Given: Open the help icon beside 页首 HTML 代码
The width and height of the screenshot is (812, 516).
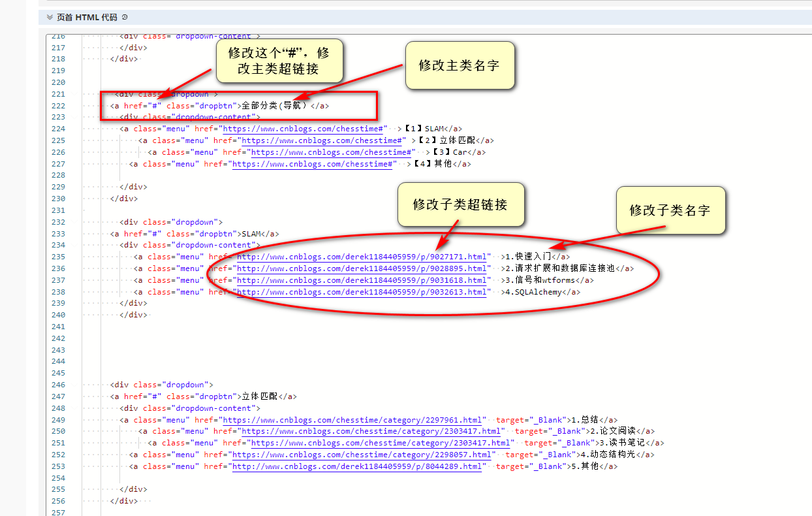Looking at the screenshot, I should click(x=125, y=17).
